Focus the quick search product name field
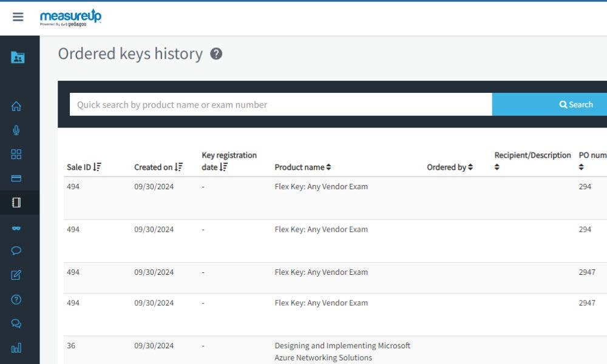 point(280,104)
